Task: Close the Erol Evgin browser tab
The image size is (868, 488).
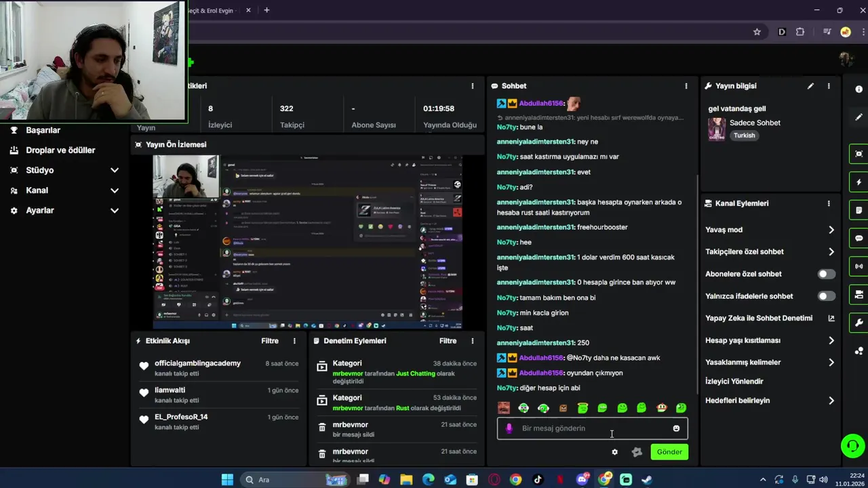Action: pos(248,10)
